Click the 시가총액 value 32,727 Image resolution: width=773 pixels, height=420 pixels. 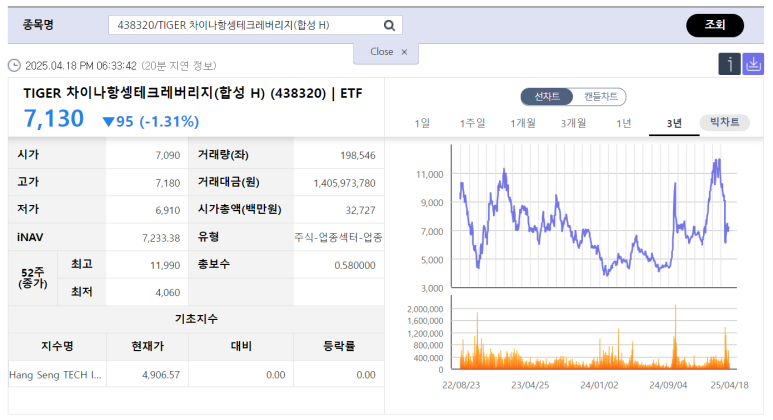coord(360,210)
